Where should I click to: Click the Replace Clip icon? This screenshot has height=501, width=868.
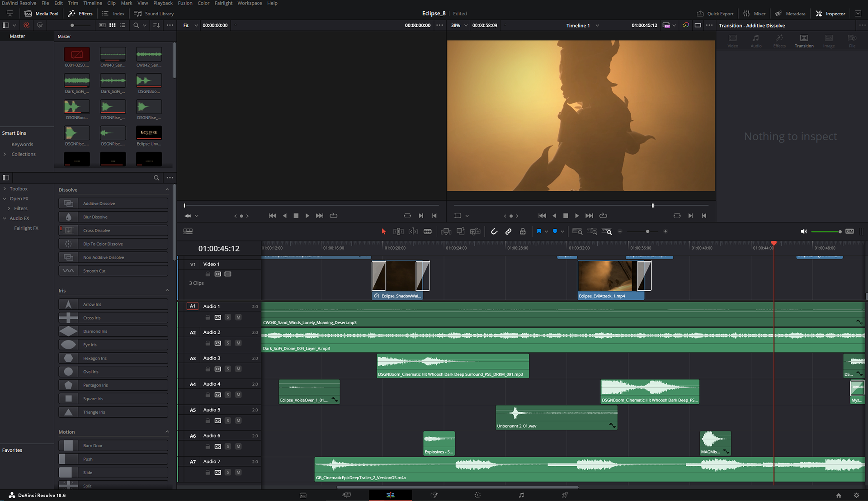pos(475,232)
